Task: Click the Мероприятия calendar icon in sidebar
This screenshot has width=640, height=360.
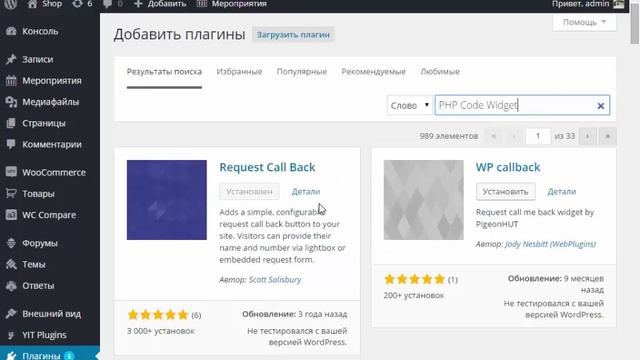Action: [x=11, y=81]
